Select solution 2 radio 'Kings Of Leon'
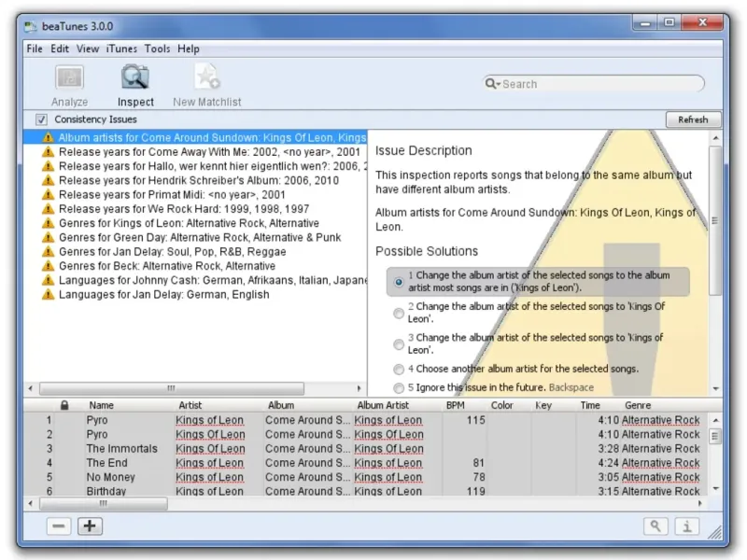 (x=399, y=313)
